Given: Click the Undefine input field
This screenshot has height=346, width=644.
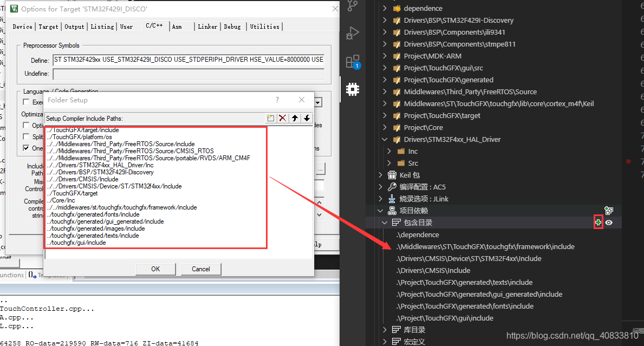Looking at the screenshot, I should 188,74.
